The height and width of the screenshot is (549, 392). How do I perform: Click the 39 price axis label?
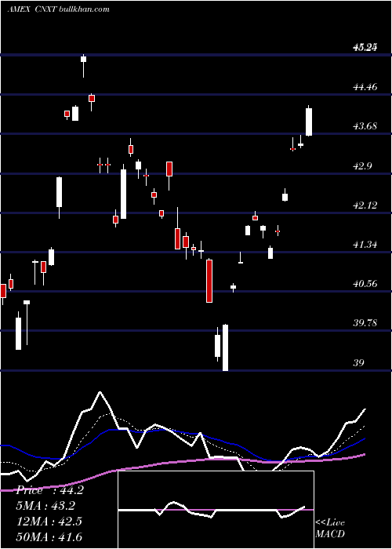[359, 362]
